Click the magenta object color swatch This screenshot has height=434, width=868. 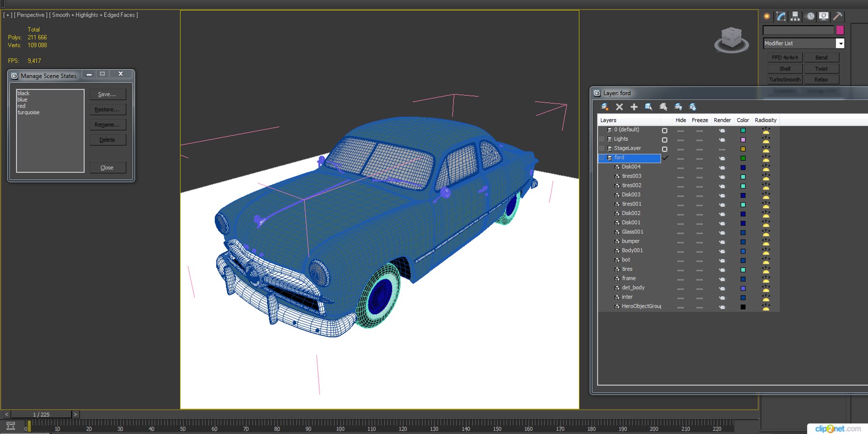pyautogui.click(x=840, y=30)
